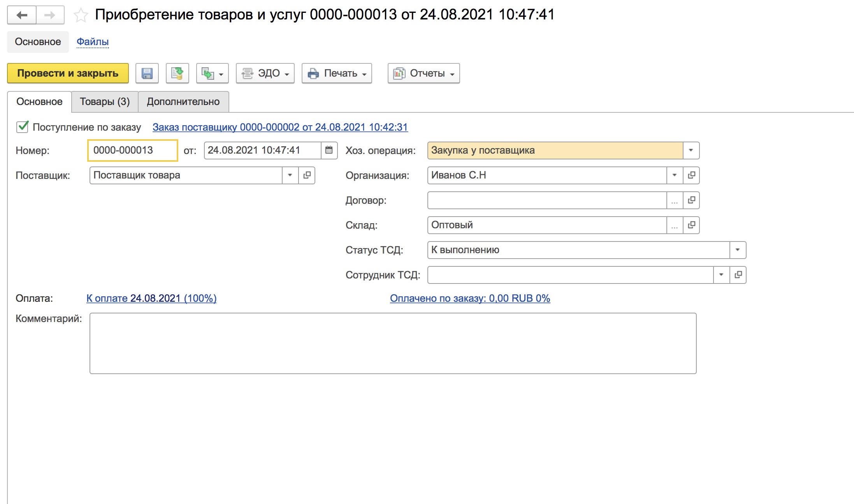Open the Товары (3) tab

tap(105, 101)
